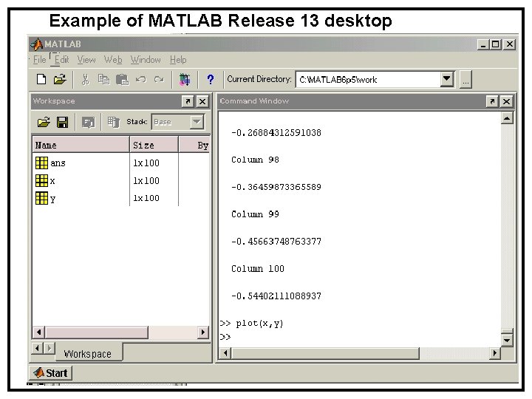
Task: Open the Stack Base dropdown
Action: 197,122
